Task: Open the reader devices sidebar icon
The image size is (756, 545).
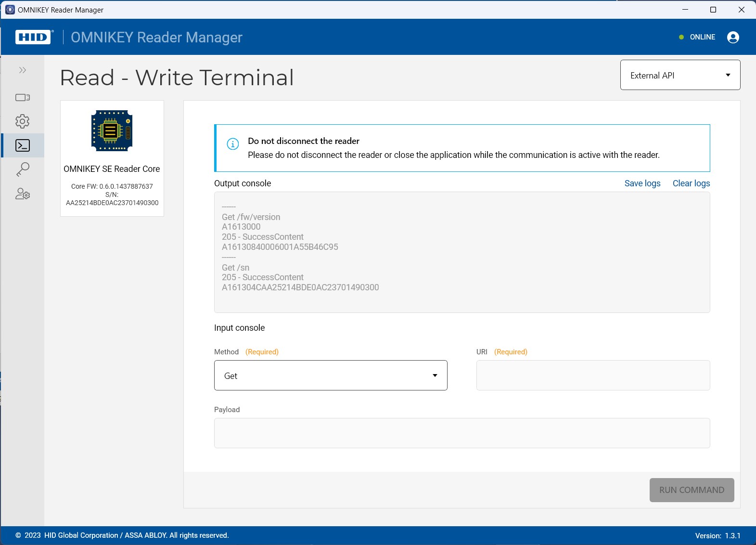Action: pyautogui.click(x=23, y=97)
